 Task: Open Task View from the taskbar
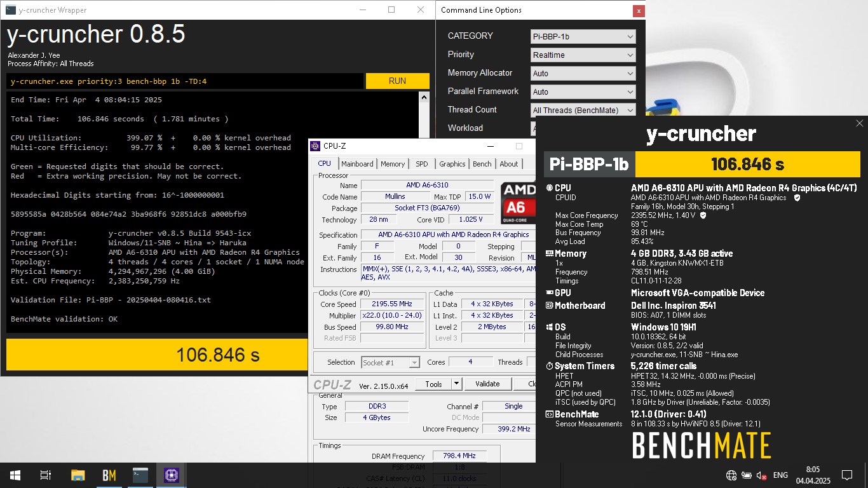pos(46,475)
